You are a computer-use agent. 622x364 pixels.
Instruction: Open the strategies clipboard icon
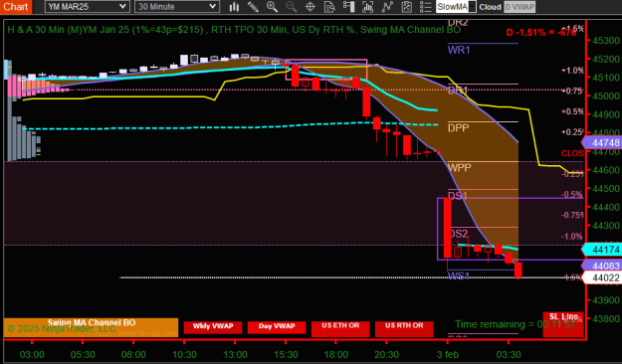coord(406,7)
